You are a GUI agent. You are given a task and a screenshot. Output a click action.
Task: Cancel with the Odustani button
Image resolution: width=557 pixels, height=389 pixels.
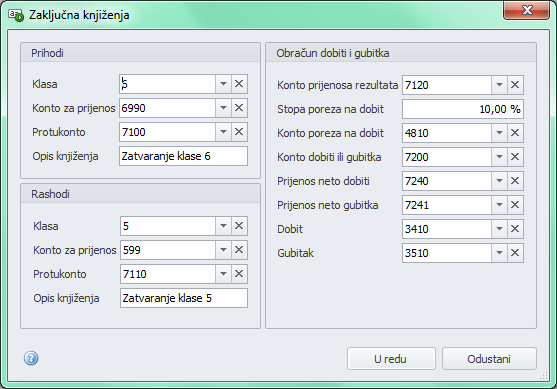pyautogui.click(x=489, y=359)
